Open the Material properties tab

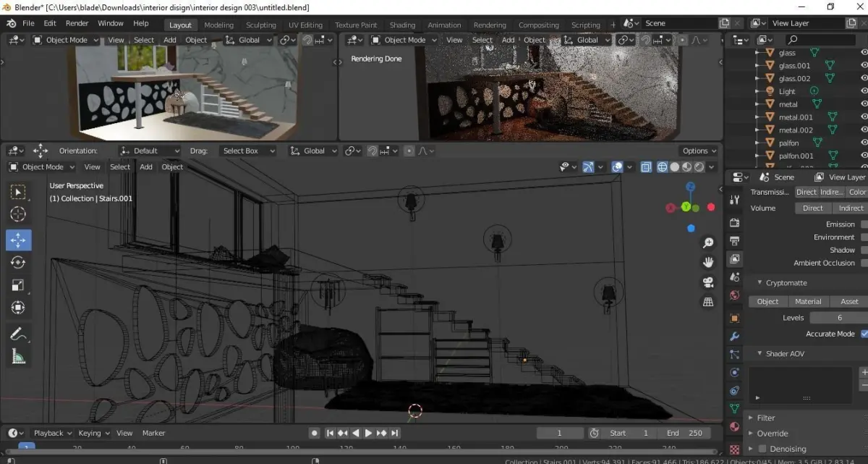click(735, 427)
